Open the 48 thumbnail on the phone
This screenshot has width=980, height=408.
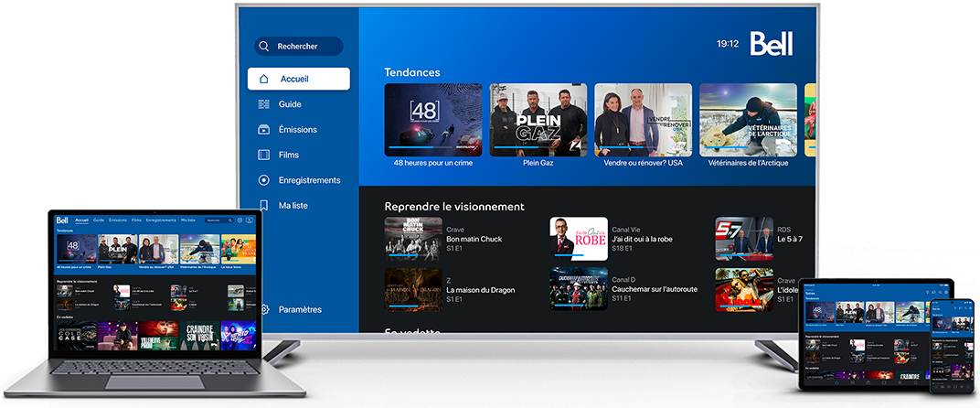coord(942,324)
